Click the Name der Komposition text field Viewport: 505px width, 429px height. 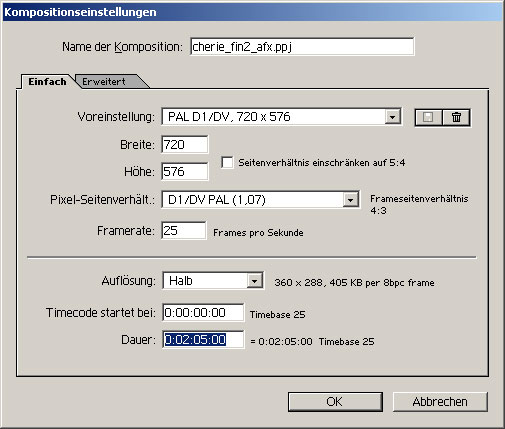pos(302,46)
